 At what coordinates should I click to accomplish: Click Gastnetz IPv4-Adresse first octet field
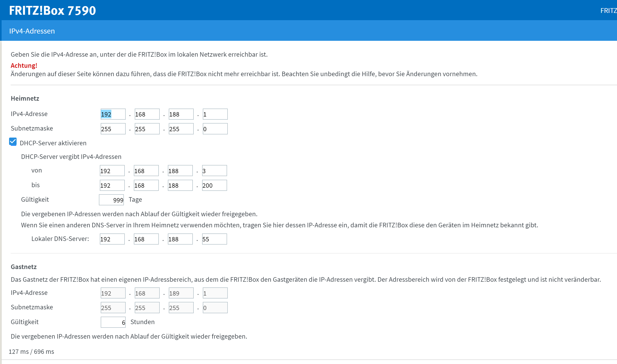[x=113, y=293]
